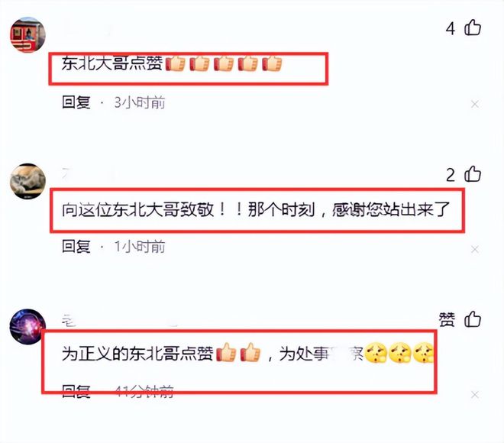The height and width of the screenshot is (443, 504).
Task: Reply to the 向这位东北大哥致敬 comment
Action: tap(76, 247)
